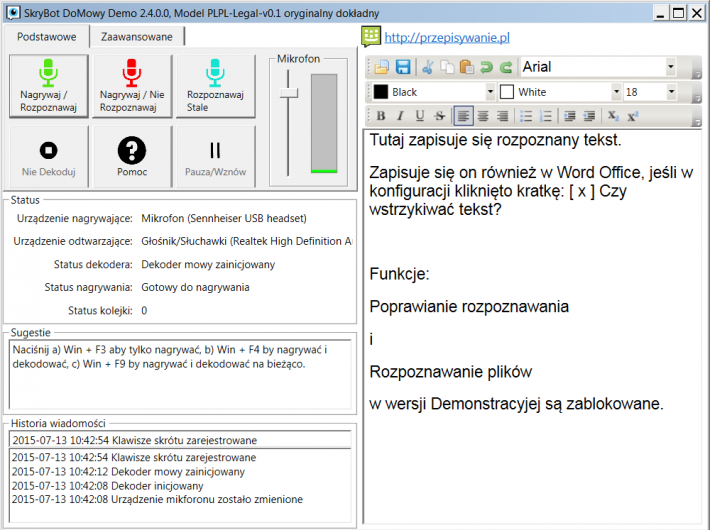The image size is (710, 530).
Task: Click in the recognized text editor area
Action: coord(532,327)
